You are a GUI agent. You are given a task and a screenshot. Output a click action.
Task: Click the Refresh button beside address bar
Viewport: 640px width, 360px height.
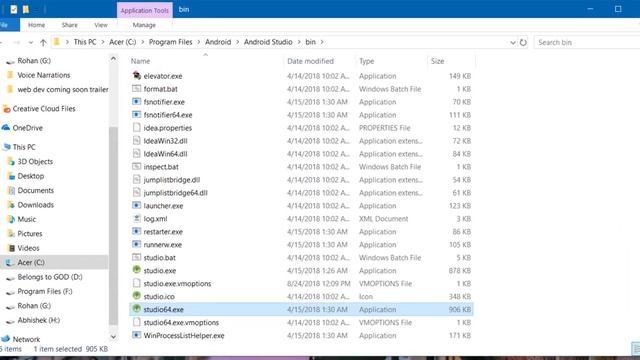point(523,42)
